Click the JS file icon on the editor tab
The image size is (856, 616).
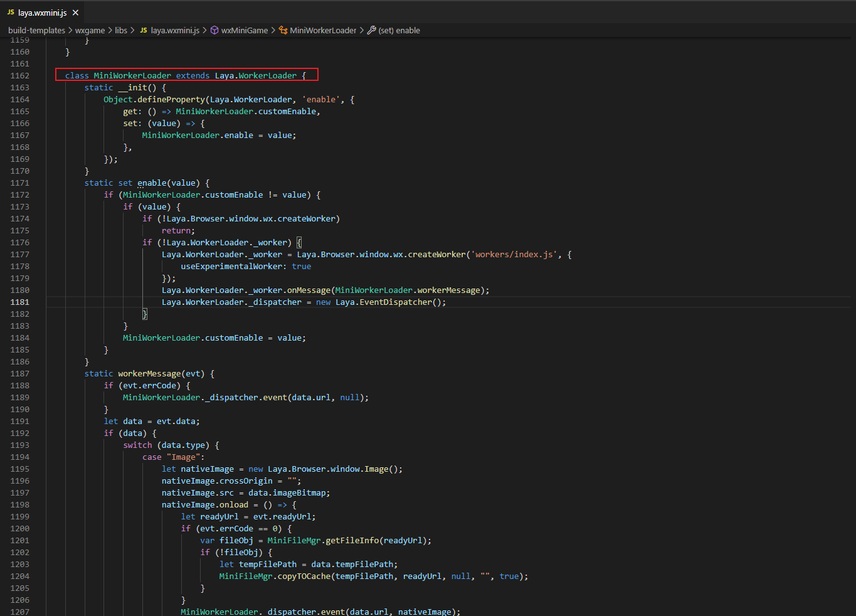point(11,13)
